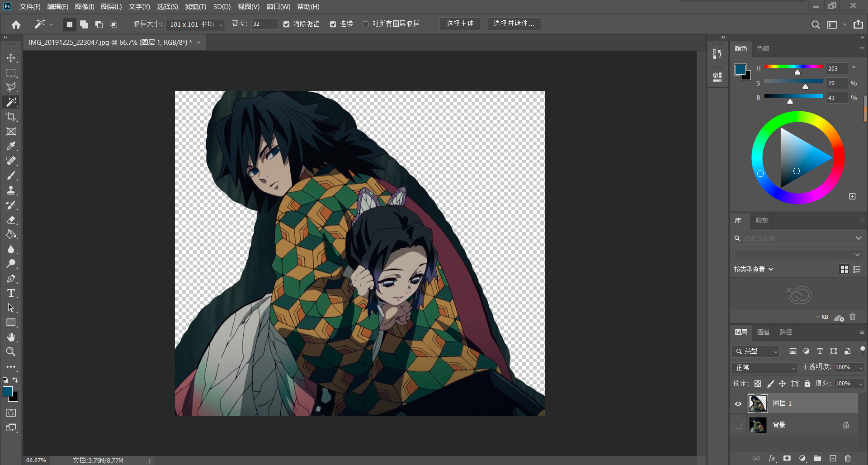868x465 pixels.
Task: Open the 滤镜 menu
Action: point(195,7)
